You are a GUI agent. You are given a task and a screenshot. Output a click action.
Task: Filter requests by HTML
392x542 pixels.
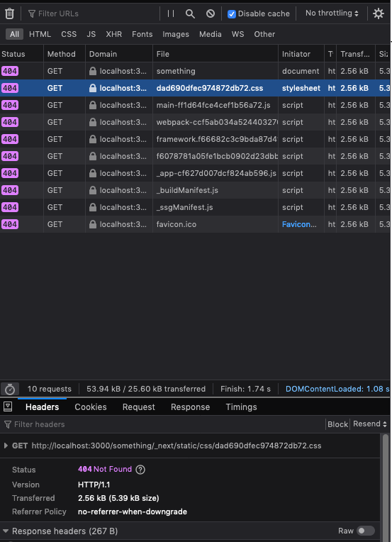40,34
